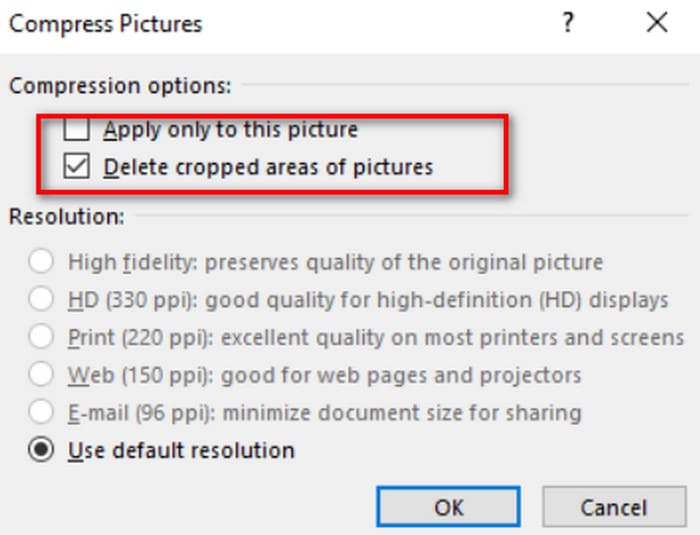Close the Compress Pictures dialog

coord(657,23)
